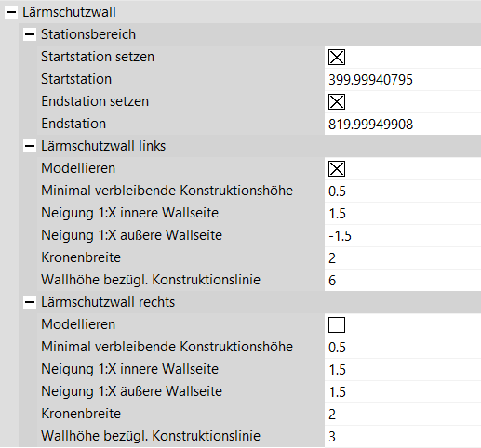
Task: Collapse the Lärmschutzwall root group
Action: tap(11, 12)
